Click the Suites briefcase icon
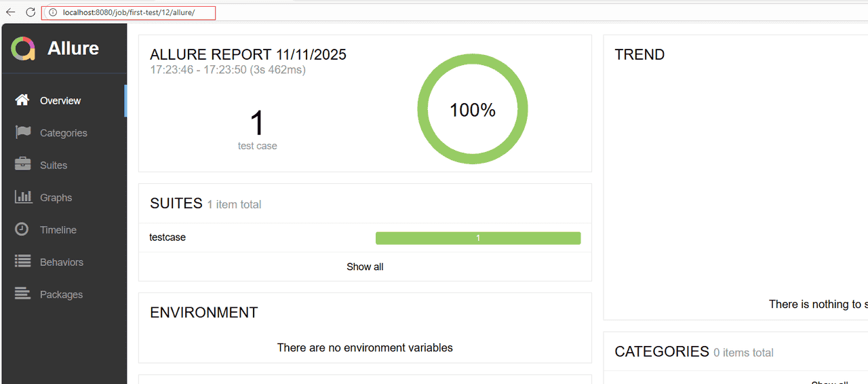This screenshot has height=384, width=868. tap(22, 165)
